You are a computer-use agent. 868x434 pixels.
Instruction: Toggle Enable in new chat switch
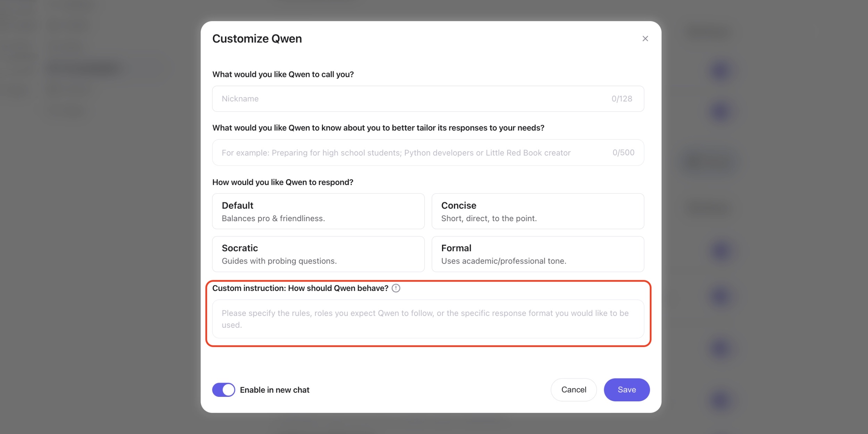point(224,390)
